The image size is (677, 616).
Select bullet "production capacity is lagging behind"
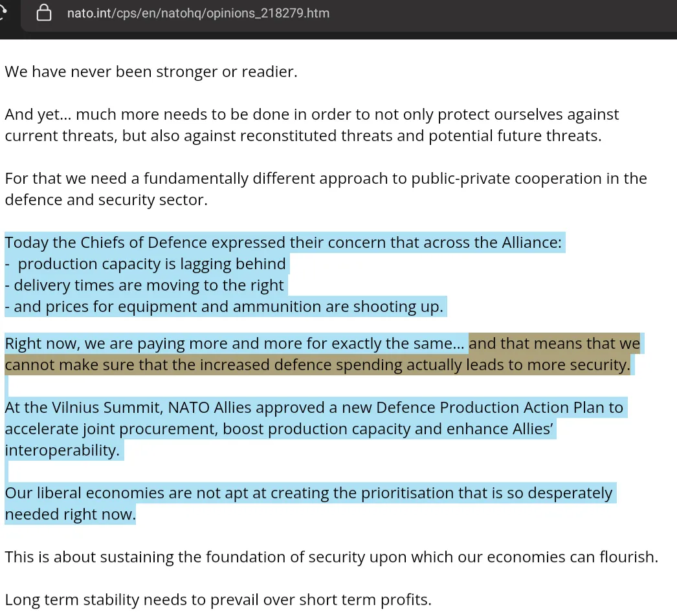coord(151,264)
